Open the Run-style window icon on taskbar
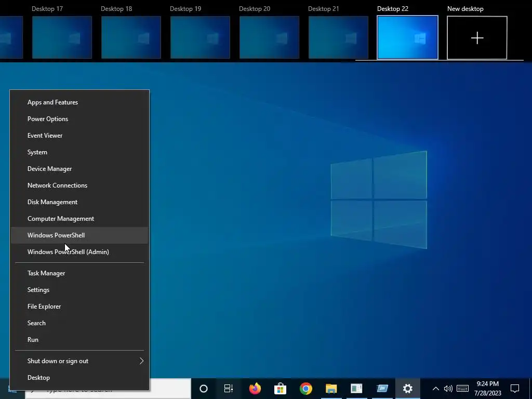This screenshot has height=399, width=532. (382, 389)
